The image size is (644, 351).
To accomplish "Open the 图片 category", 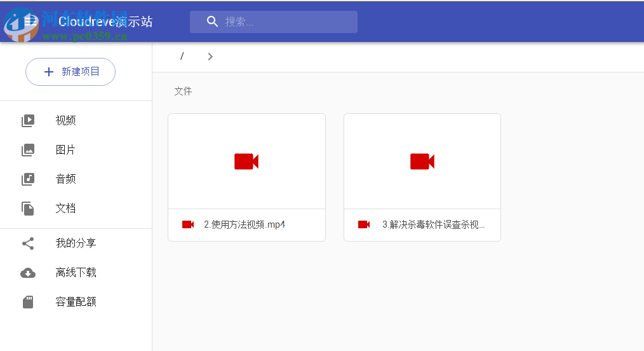I will point(65,149).
